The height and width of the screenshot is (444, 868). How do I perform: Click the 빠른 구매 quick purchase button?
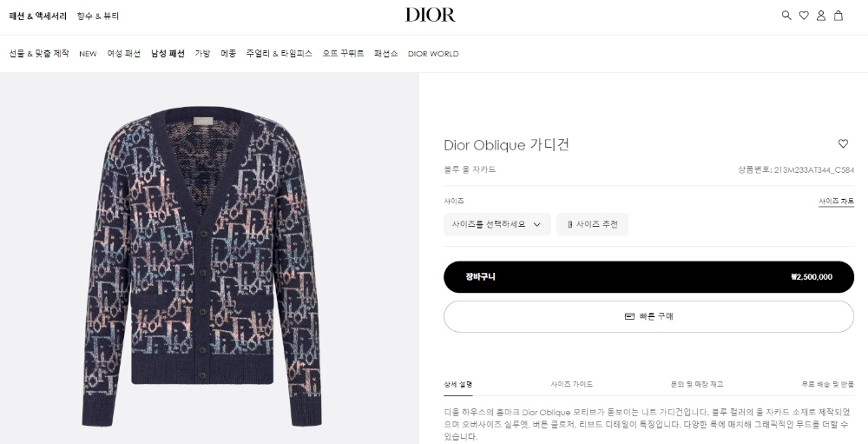pyautogui.click(x=648, y=316)
